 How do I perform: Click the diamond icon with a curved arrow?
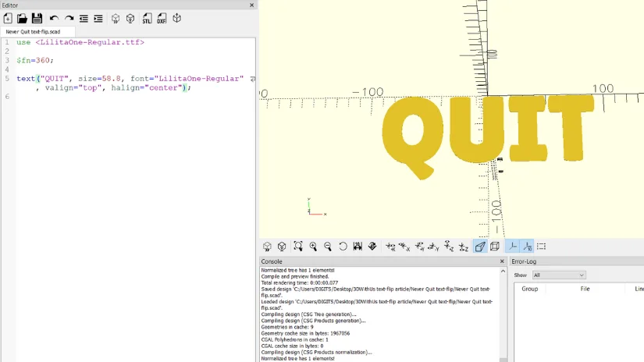click(372, 247)
